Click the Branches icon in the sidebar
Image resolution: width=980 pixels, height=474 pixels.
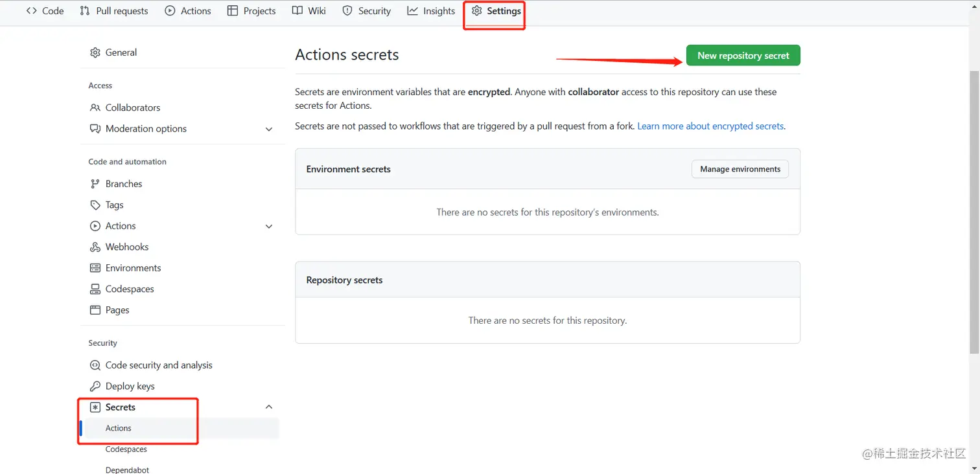(x=95, y=184)
